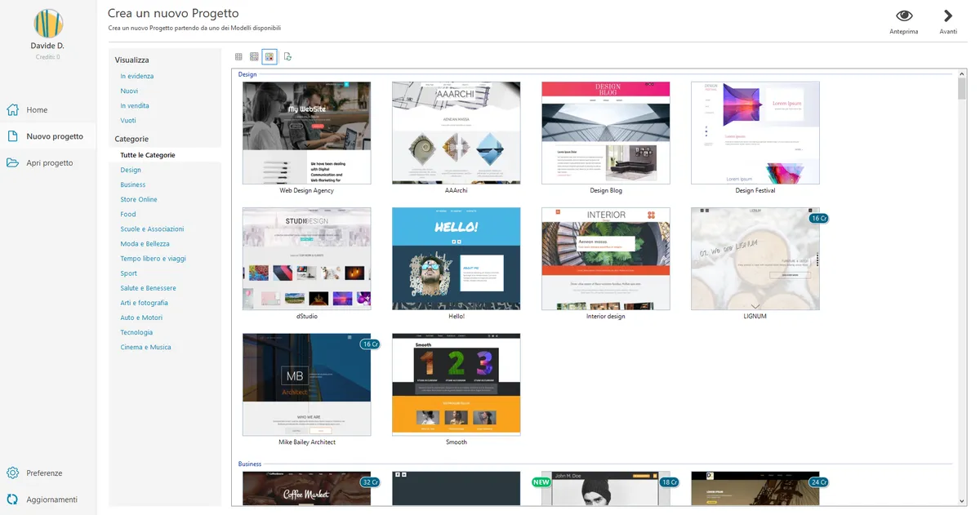This screenshot has height=515, width=980.
Task: Filter by In vendita templates
Action: pyautogui.click(x=135, y=105)
